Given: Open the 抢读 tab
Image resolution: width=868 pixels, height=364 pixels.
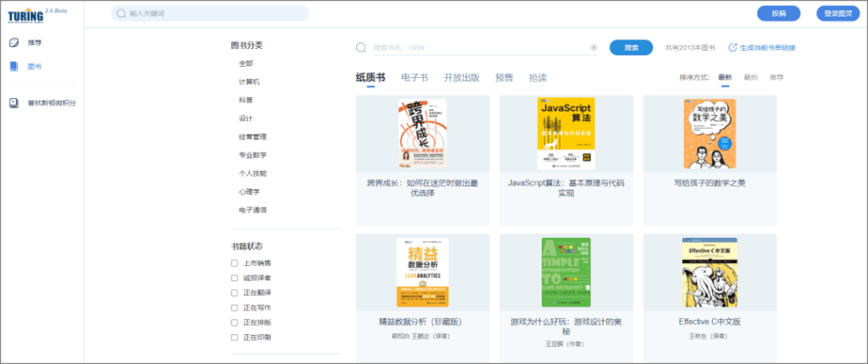Looking at the screenshot, I should coord(538,77).
